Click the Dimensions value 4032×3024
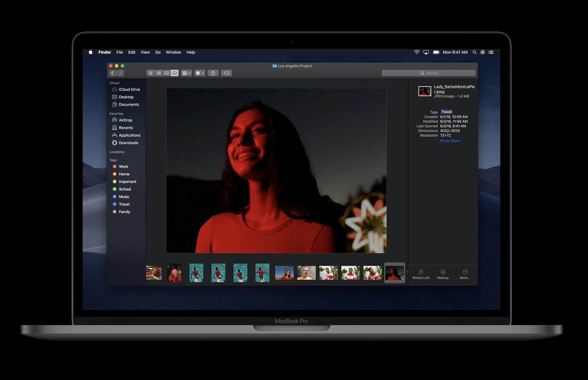 pyautogui.click(x=450, y=131)
